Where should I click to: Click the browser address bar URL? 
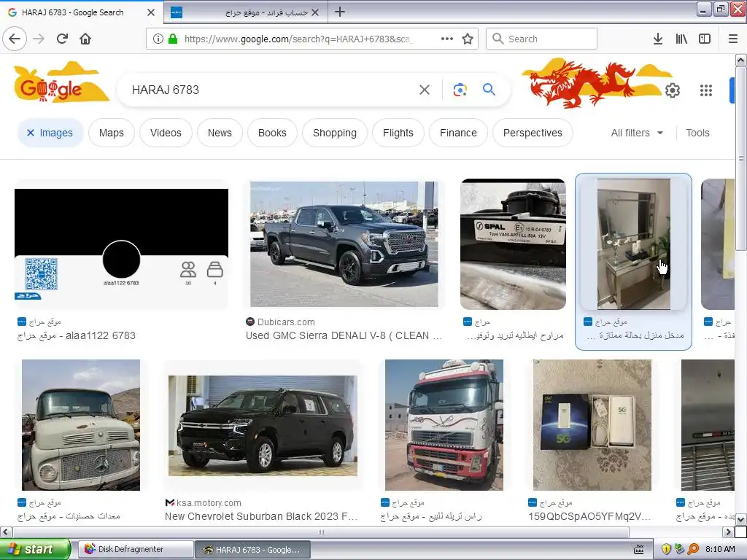(299, 39)
